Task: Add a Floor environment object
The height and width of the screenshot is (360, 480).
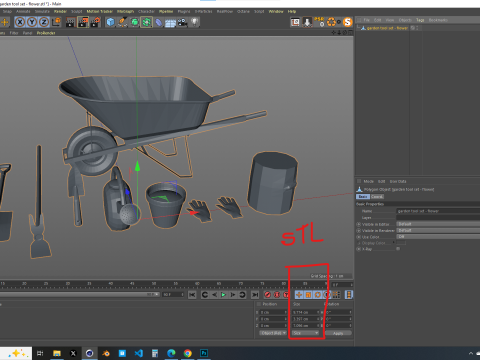Action: [x=170, y=23]
